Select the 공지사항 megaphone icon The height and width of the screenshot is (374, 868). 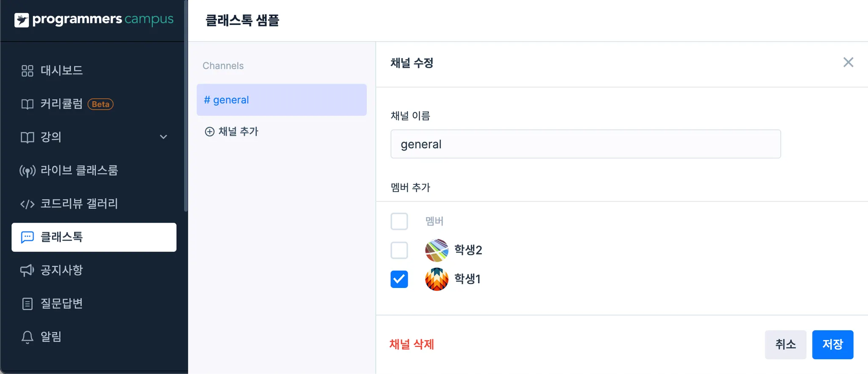coord(27,271)
